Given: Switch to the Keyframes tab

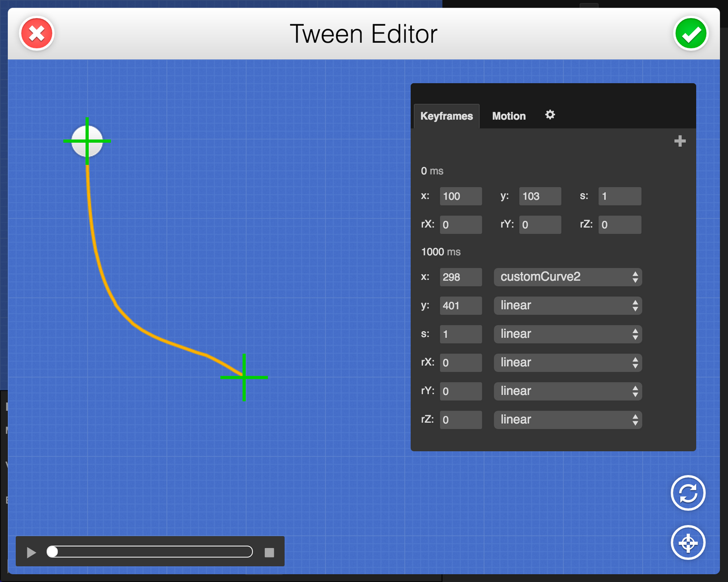Looking at the screenshot, I should click(446, 116).
